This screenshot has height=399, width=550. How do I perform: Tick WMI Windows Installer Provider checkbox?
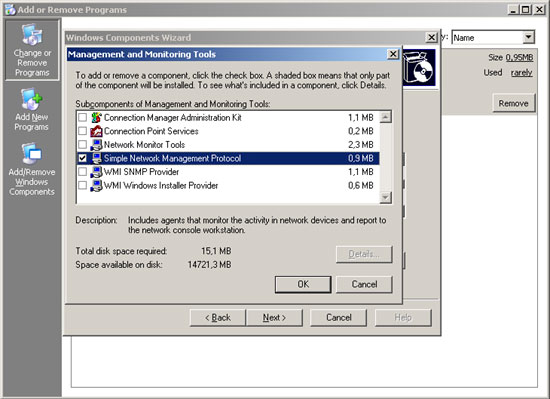82,185
